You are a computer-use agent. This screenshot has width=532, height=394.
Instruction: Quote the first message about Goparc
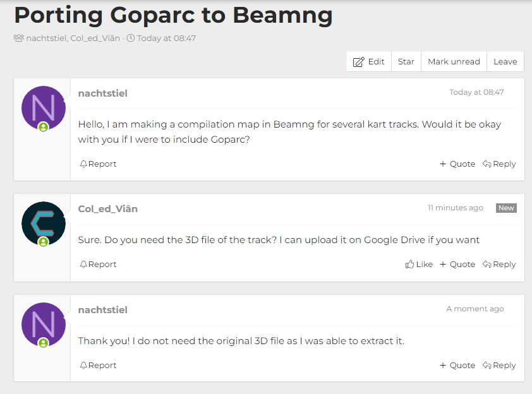pos(457,164)
